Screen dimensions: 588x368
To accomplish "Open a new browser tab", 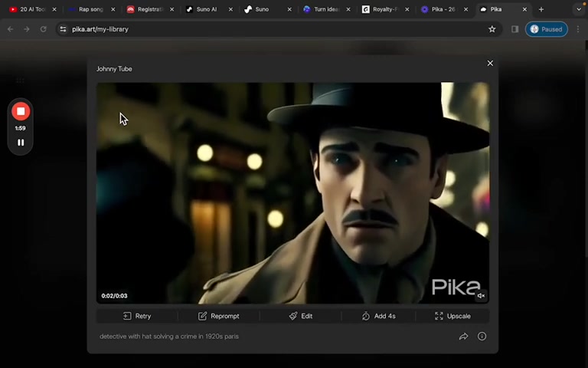I will tap(541, 9).
